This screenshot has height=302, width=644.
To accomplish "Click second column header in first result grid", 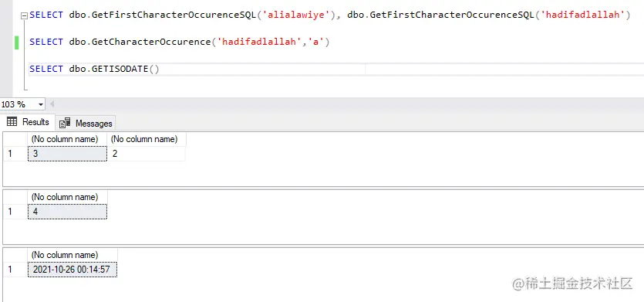I will (147, 139).
